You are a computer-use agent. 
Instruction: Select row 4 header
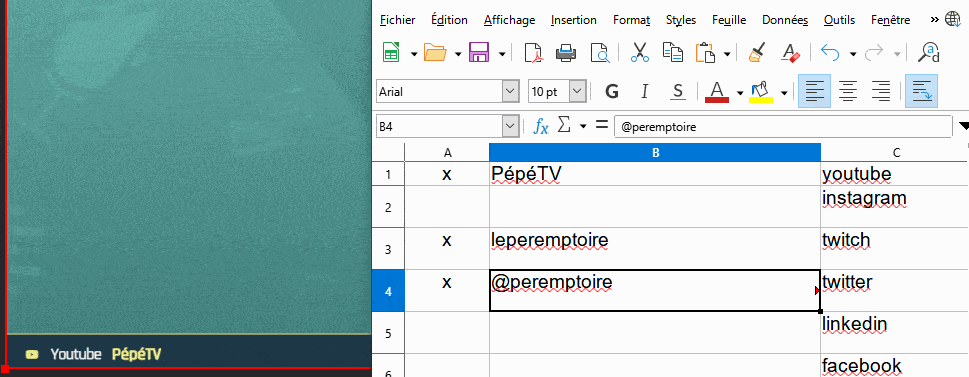(388, 290)
